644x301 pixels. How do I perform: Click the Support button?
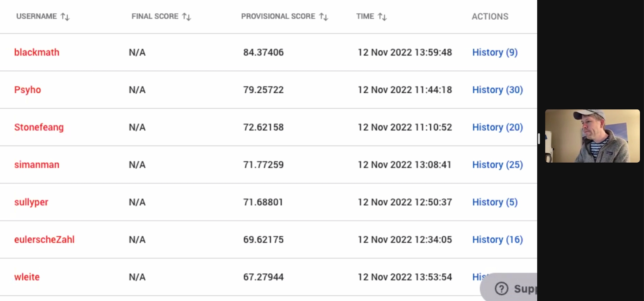click(x=509, y=287)
